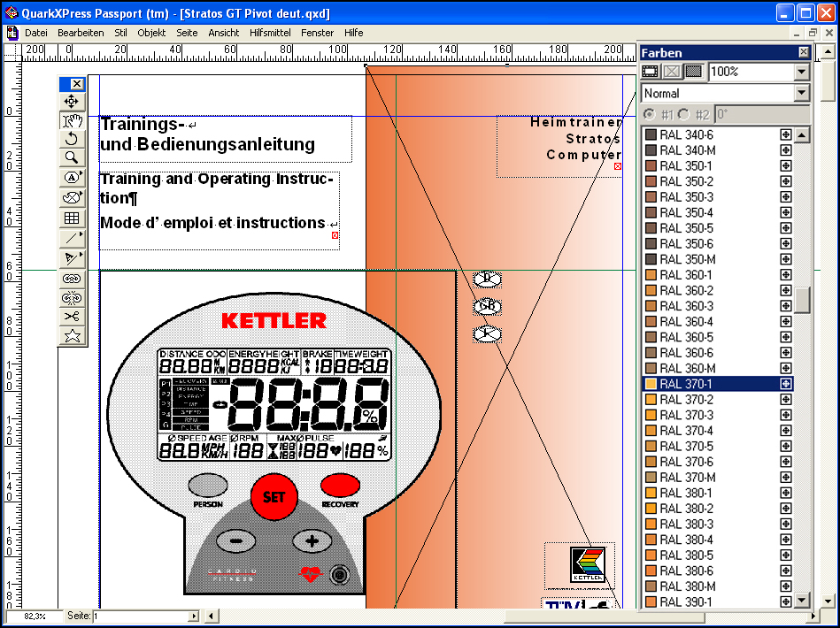Click the oval F language button
Viewport: 840px width, 628px height.
[x=488, y=334]
